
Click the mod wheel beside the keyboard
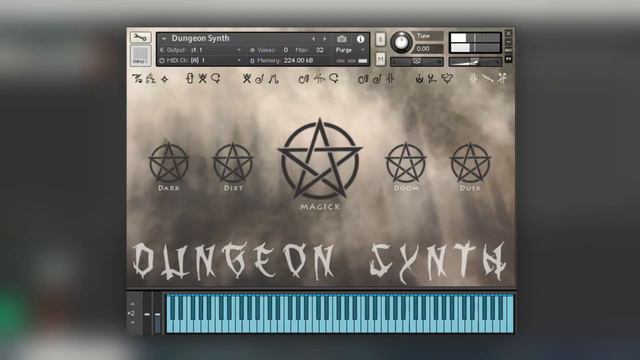point(158,313)
